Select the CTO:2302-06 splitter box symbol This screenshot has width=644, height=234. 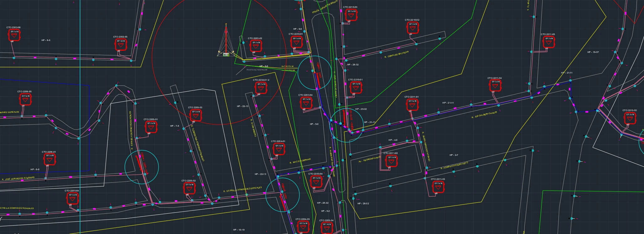tap(14, 35)
